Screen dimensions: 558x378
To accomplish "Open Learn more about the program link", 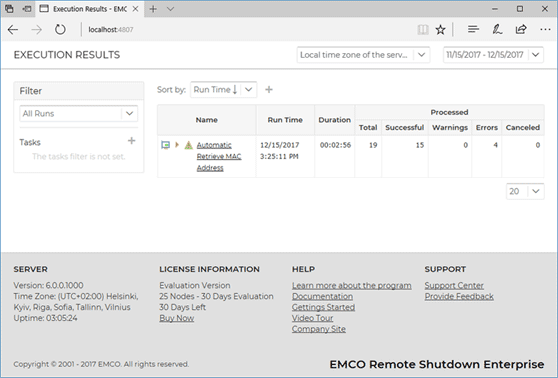I will tap(352, 285).
